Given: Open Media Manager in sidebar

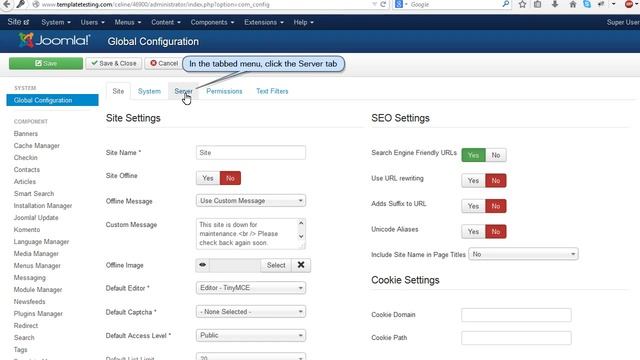Looking at the screenshot, I should point(36,253).
